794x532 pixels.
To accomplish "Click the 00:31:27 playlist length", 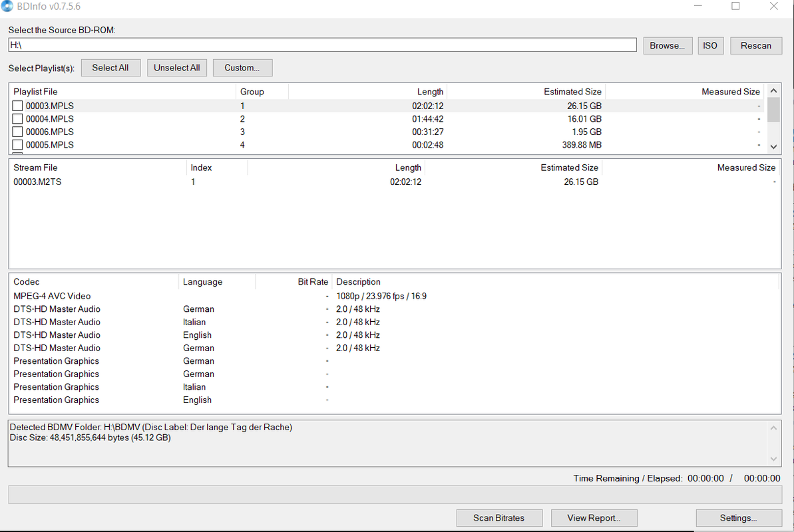I will [428, 132].
